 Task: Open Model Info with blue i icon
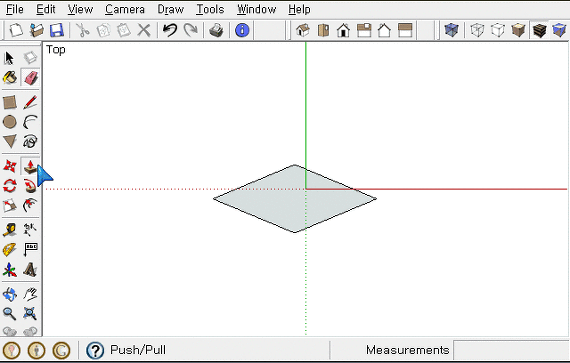[242, 30]
